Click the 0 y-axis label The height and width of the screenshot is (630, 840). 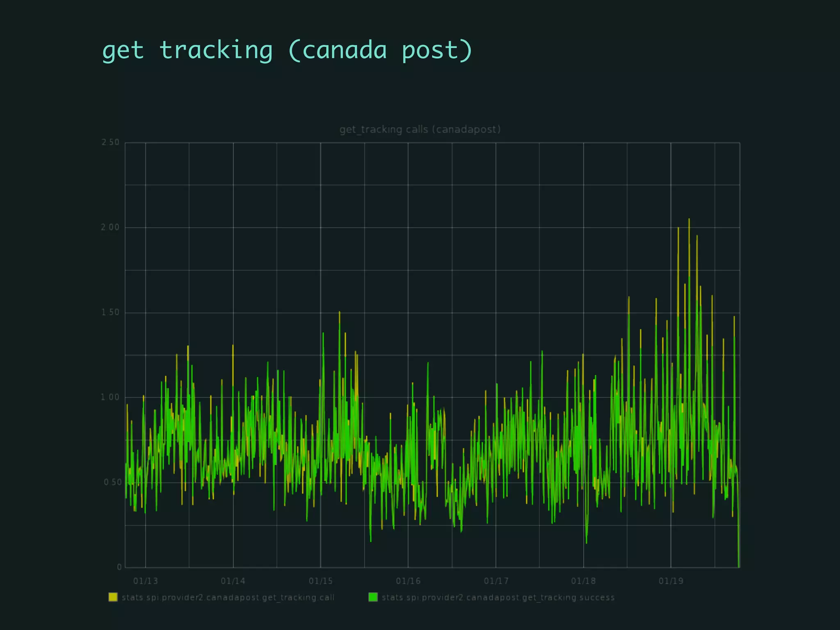click(x=119, y=567)
